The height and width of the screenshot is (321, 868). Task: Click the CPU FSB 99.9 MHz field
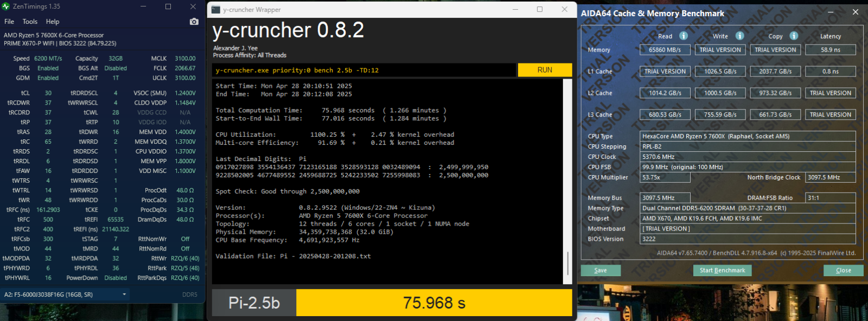tap(748, 168)
